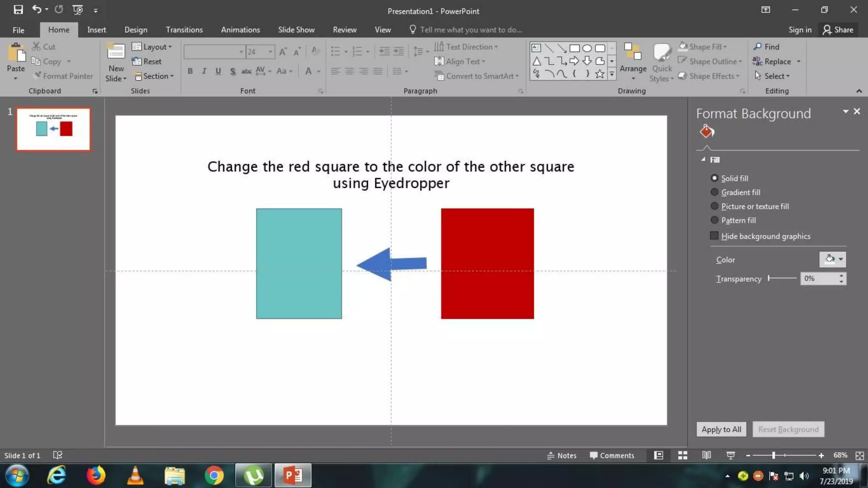Click the Transparency percentage field

tap(819, 278)
